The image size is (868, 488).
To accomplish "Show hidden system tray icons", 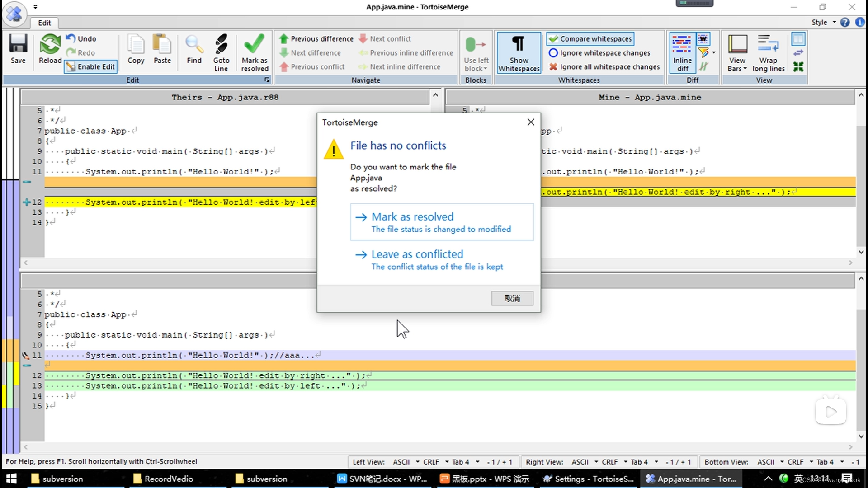I will pyautogui.click(x=768, y=479).
